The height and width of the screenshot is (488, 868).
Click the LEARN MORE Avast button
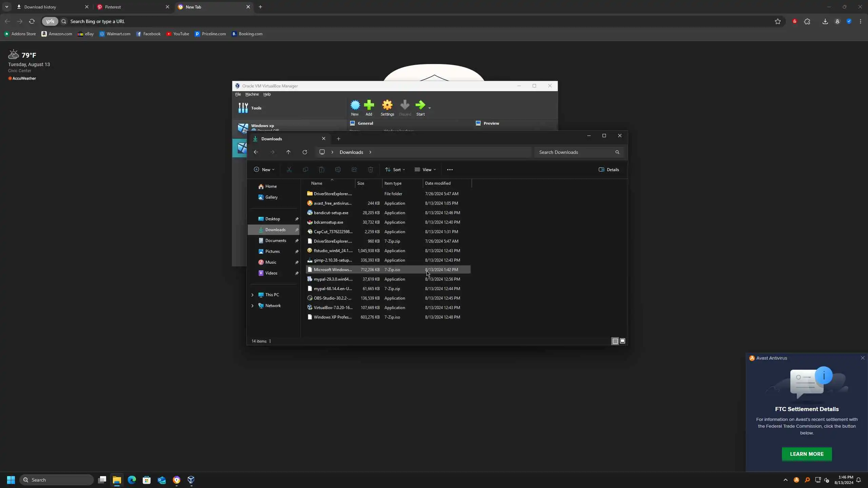(807, 454)
